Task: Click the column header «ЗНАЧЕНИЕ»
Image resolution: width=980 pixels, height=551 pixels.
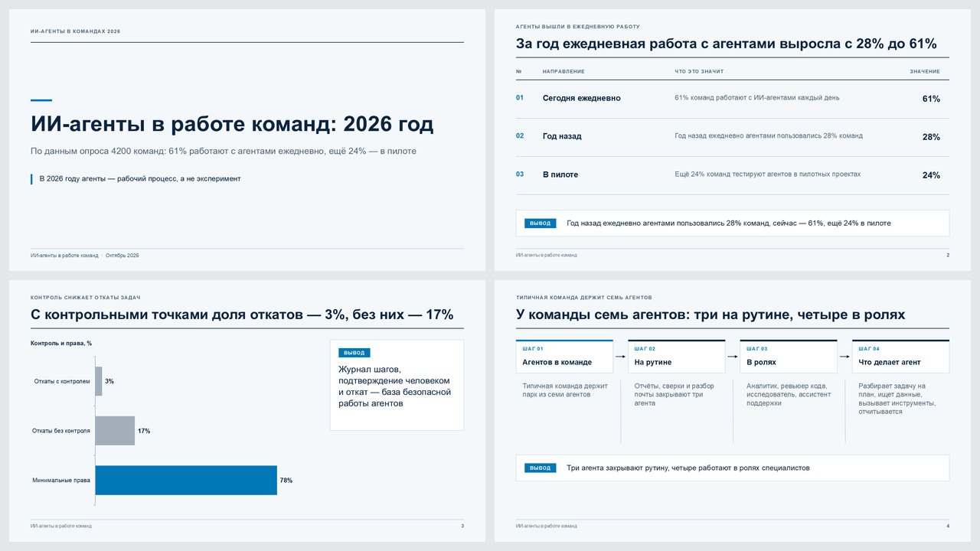Action: coord(925,72)
